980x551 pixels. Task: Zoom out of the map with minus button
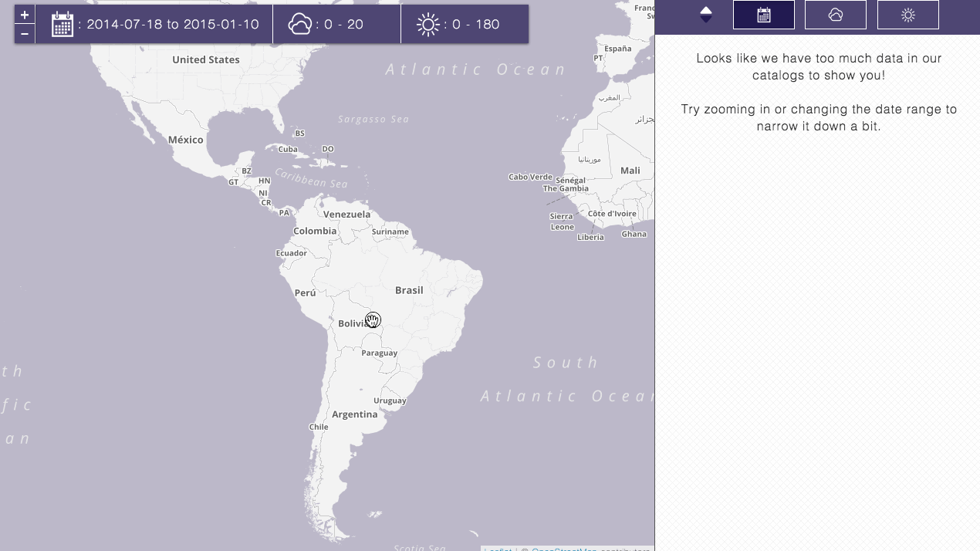point(25,33)
